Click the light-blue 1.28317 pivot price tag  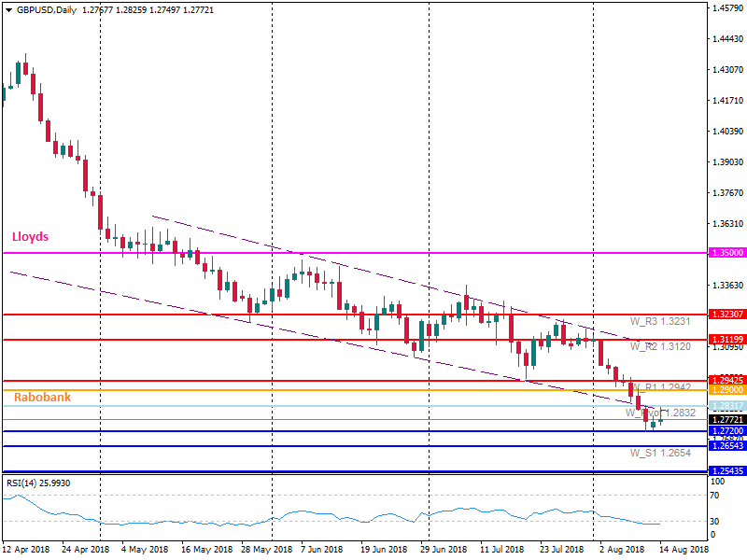click(726, 405)
